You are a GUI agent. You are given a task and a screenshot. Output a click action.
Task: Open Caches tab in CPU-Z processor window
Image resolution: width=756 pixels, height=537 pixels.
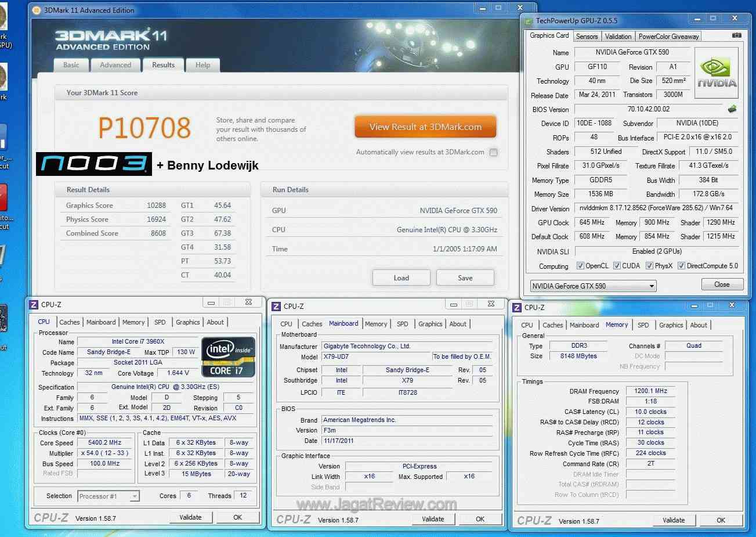(x=70, y=322)
